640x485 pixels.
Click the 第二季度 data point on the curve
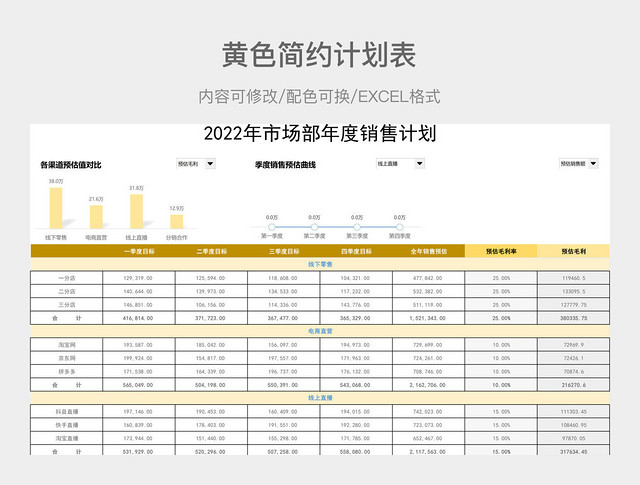(314, 227)
